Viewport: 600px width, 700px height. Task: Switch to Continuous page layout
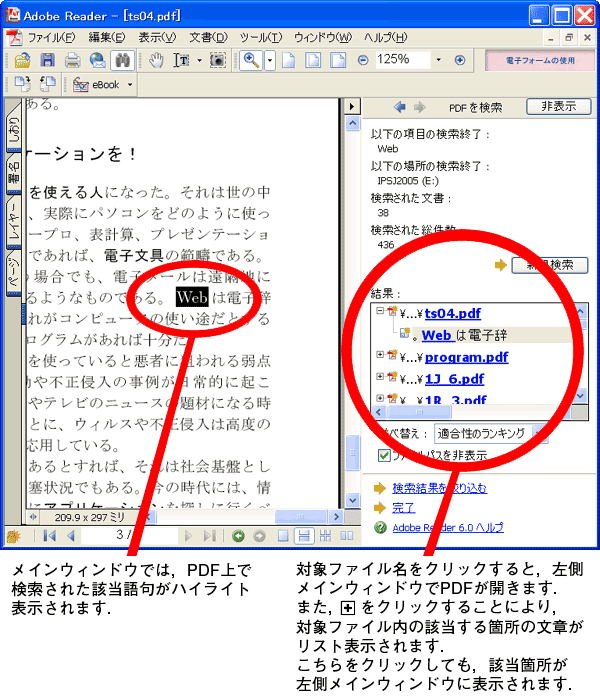[x=304, y=535]
